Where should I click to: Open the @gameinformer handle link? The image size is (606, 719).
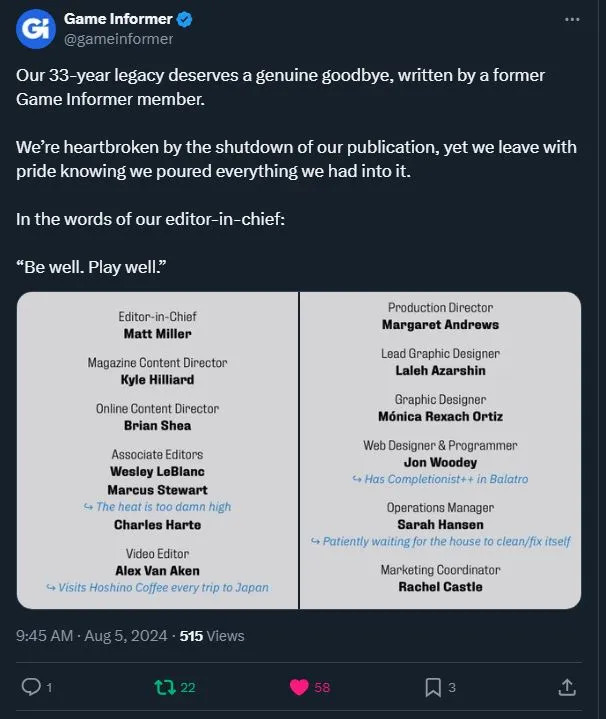click(118, 39)
